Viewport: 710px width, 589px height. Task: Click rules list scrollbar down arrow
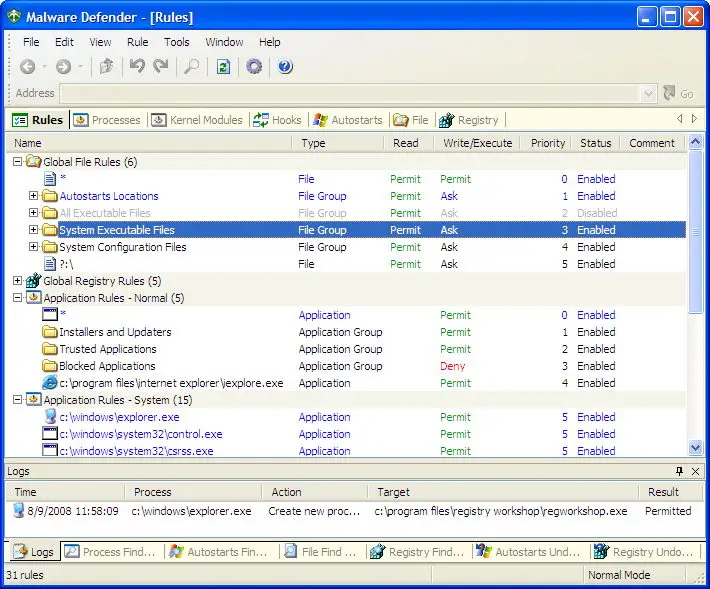coord(696,448)
